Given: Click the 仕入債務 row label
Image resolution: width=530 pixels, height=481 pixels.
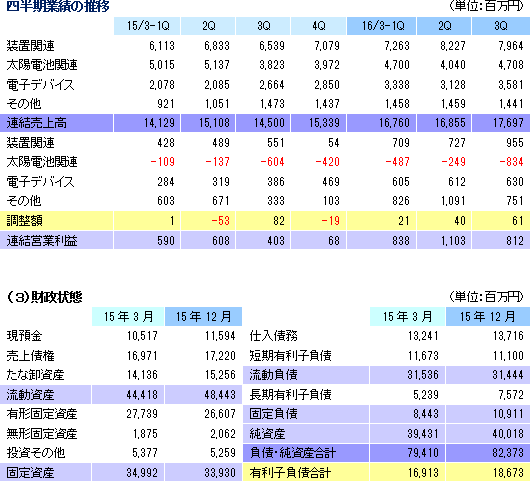Looking at the screenshot, I should pyautogui.click(x=273, y=336).
